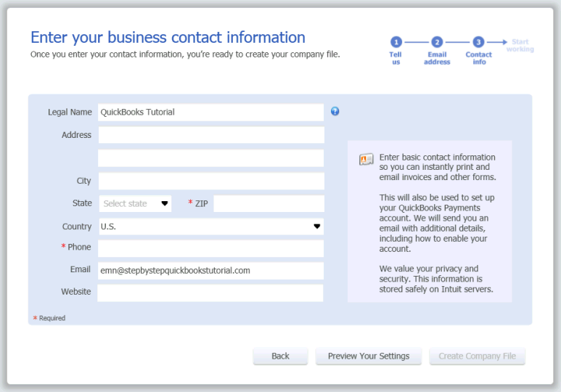Click the Email address step label
This screenshot has width=561, height=392.
[437, 58]
